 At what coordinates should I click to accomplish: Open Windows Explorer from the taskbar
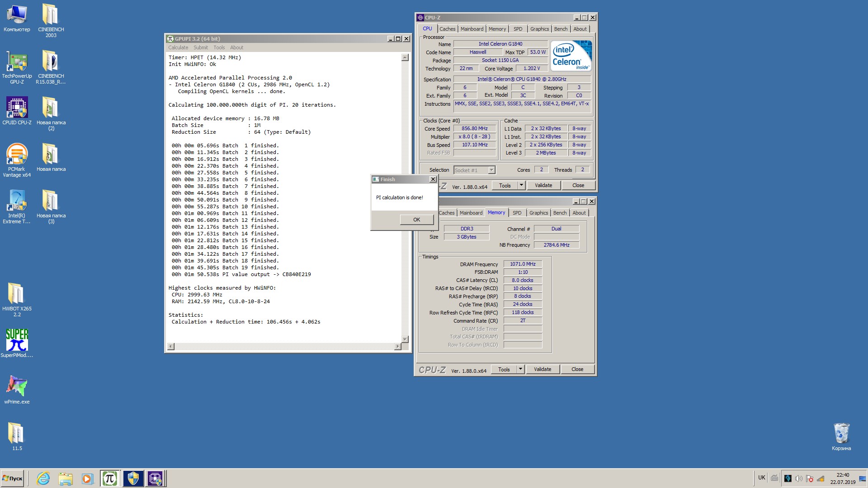66,479
